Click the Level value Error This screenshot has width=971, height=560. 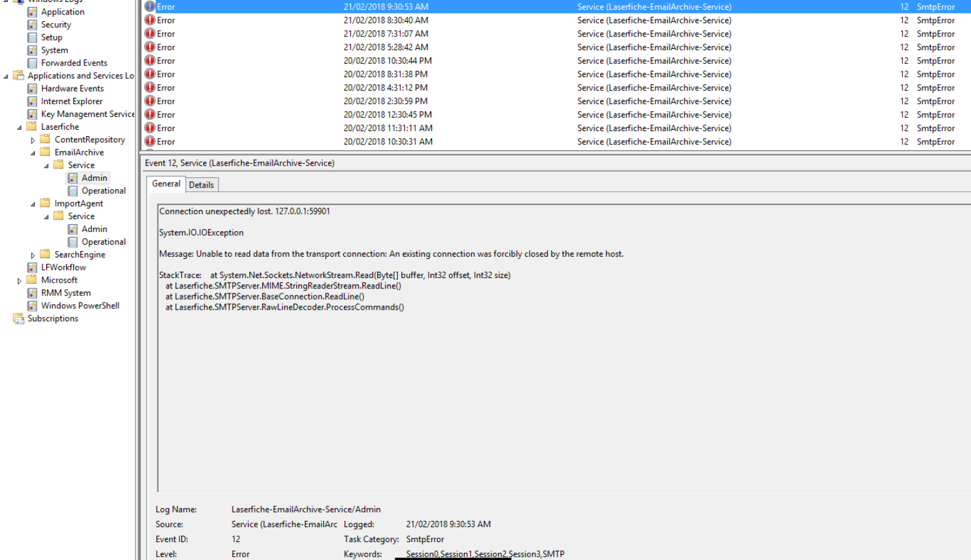[240, 554]
